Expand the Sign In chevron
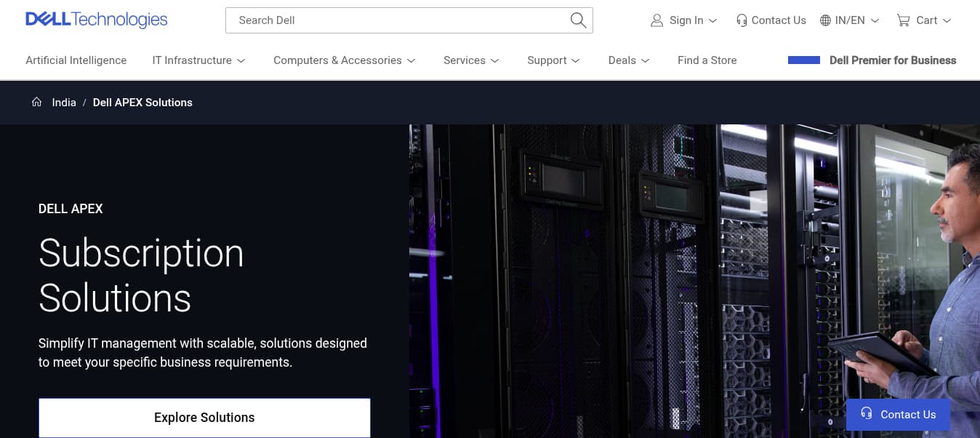This screenshot has width=980, height=438. (712, 20)
